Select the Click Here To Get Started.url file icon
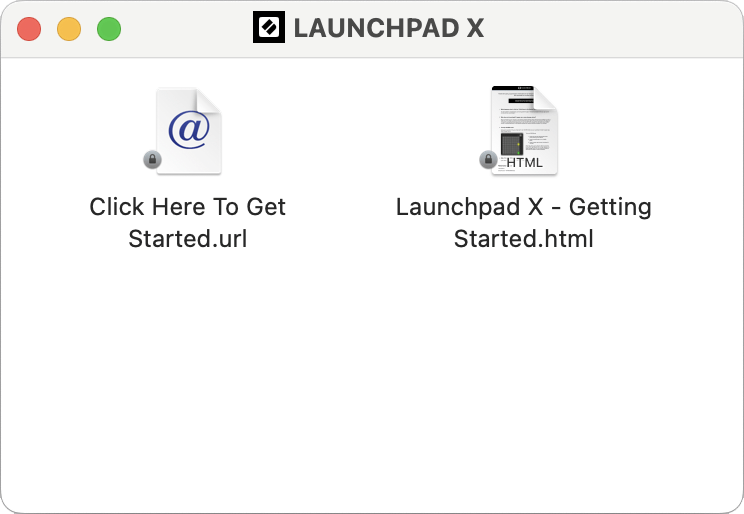This screenshot has width=744, height=514. click(188, 131)
